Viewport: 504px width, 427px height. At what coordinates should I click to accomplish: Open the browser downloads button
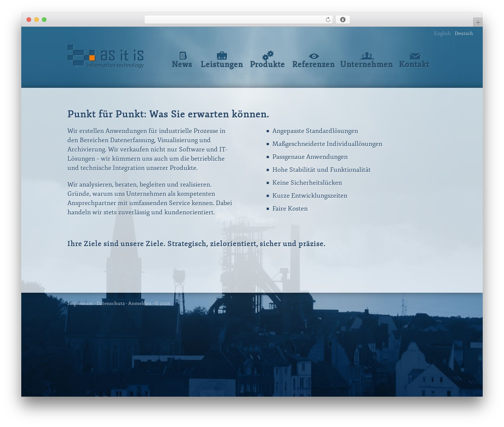343,20
